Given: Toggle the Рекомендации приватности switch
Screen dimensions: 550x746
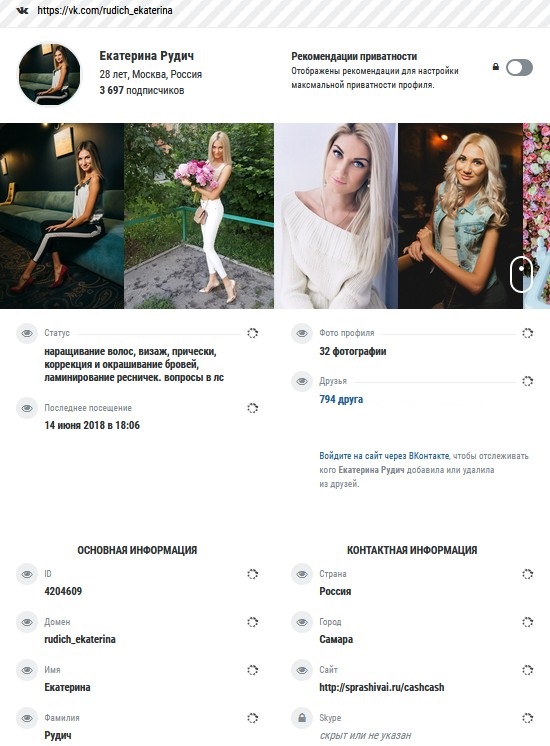Looking at the screenshot, I should click(x=519, y=68).
